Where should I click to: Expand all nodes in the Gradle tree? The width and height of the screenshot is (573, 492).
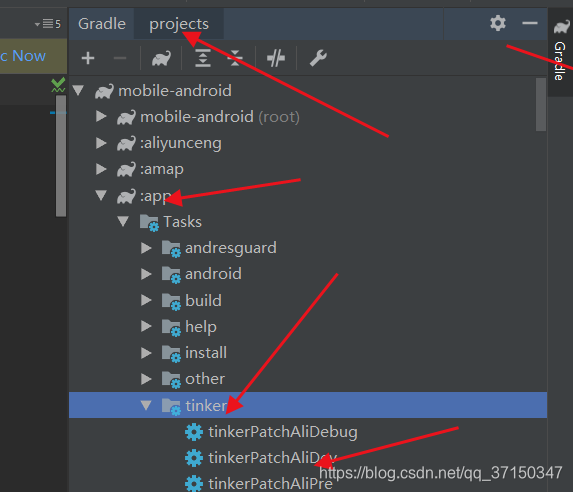(x=203, y=58)
